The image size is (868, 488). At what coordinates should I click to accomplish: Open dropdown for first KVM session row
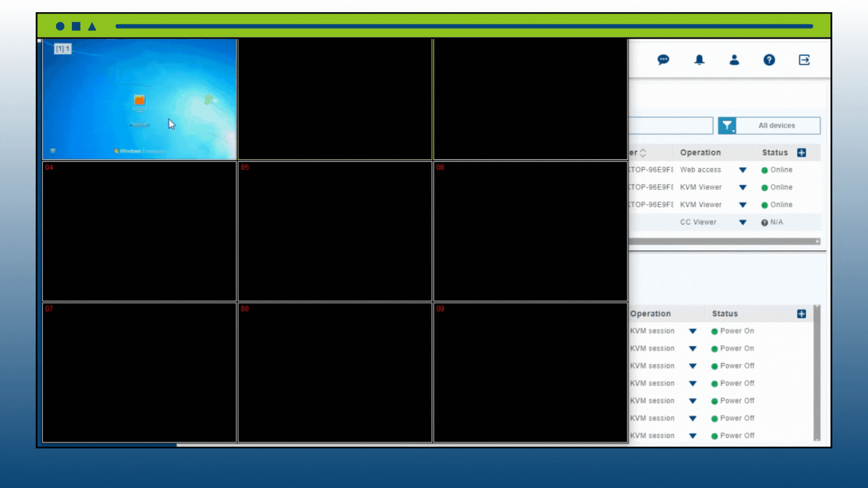[x=693, y=331]
